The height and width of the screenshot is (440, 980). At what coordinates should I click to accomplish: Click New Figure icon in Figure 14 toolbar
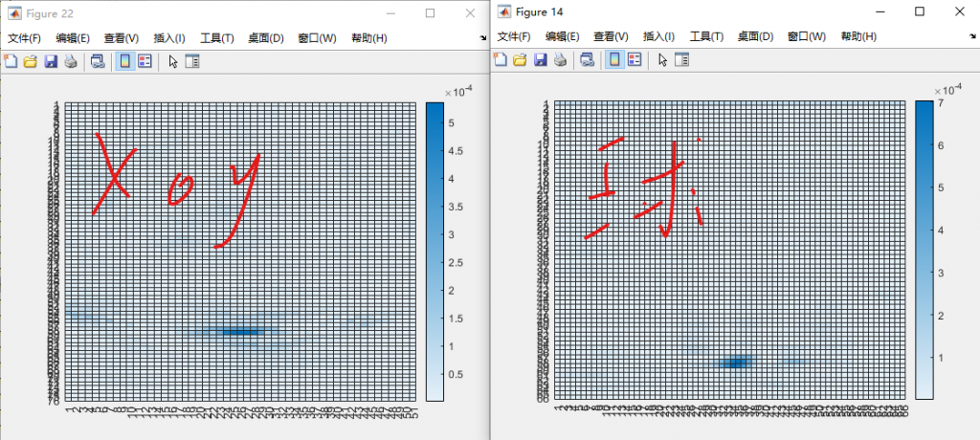pyautogui.click(x=501, y=59)
